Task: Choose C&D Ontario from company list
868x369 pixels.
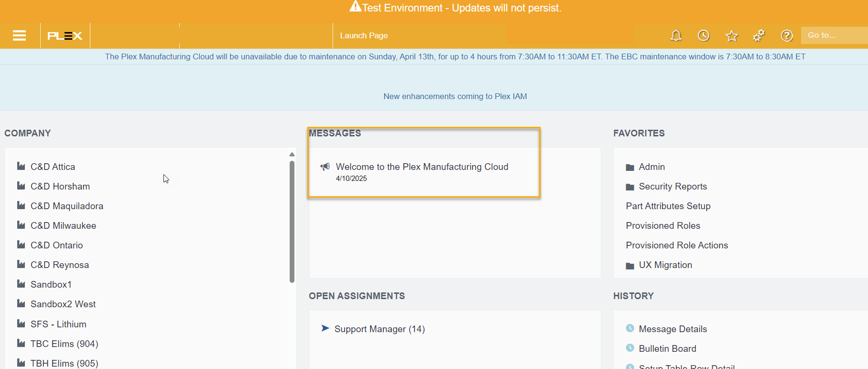Action: tap(56, 245)
